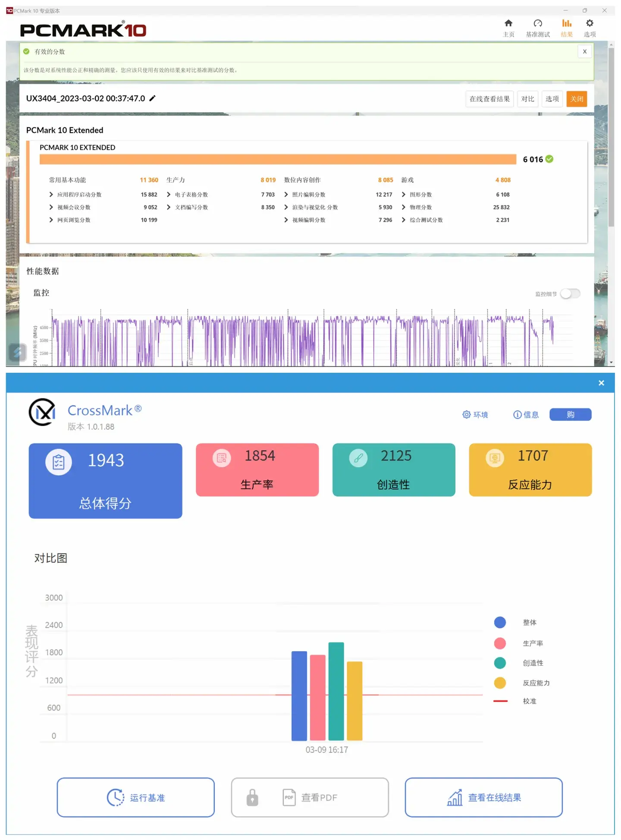Click 选项 button beside 对比

(x=552, y=99)
